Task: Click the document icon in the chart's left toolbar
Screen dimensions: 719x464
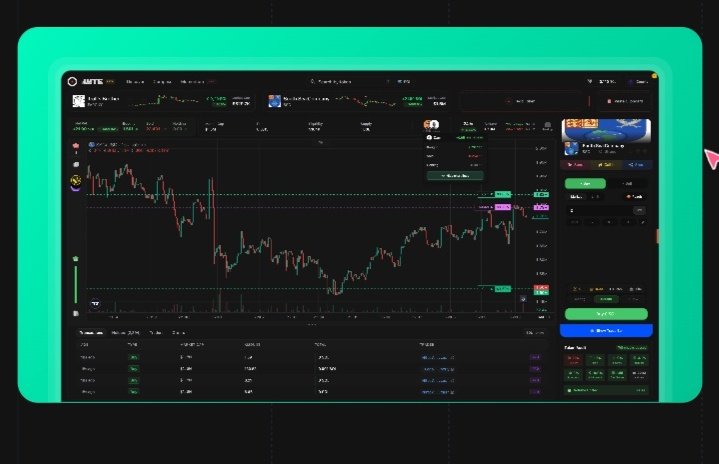Action: [76, 314]
